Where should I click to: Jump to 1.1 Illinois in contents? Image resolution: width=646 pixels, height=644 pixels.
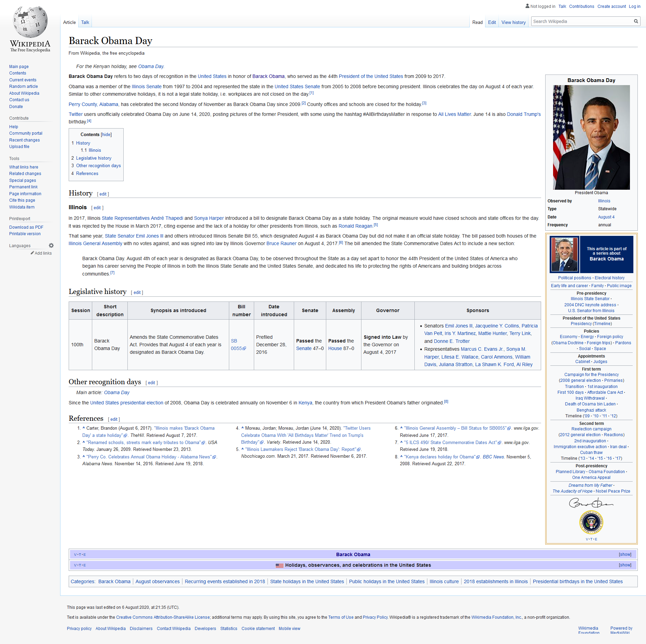coord(91,150)
